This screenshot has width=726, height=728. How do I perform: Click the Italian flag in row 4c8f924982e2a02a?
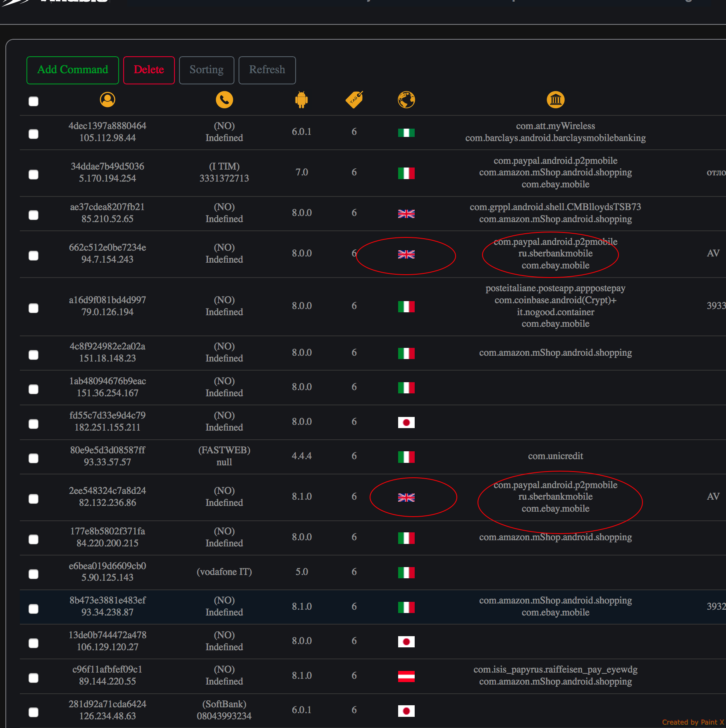(x=406, y=353)
